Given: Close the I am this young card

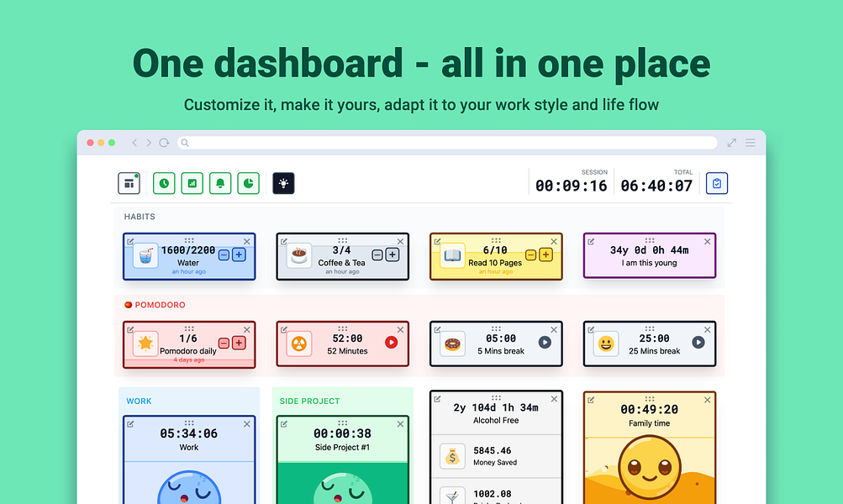Looking at the screenshot, I should tap(708, 242).
